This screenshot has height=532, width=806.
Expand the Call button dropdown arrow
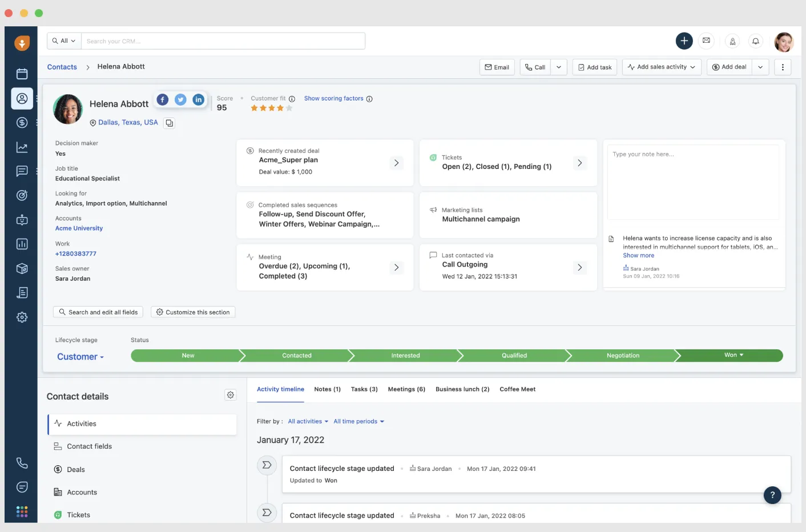tap(559, 67)
